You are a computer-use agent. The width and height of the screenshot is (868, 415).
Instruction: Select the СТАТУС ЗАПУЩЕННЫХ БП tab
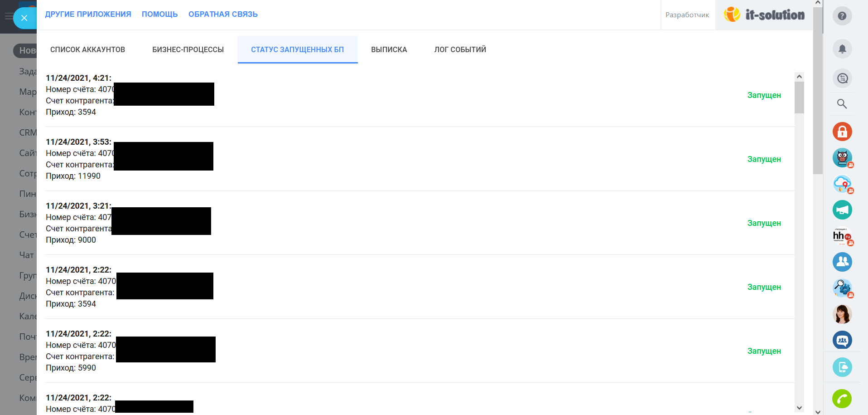click(x=298, y=49)
